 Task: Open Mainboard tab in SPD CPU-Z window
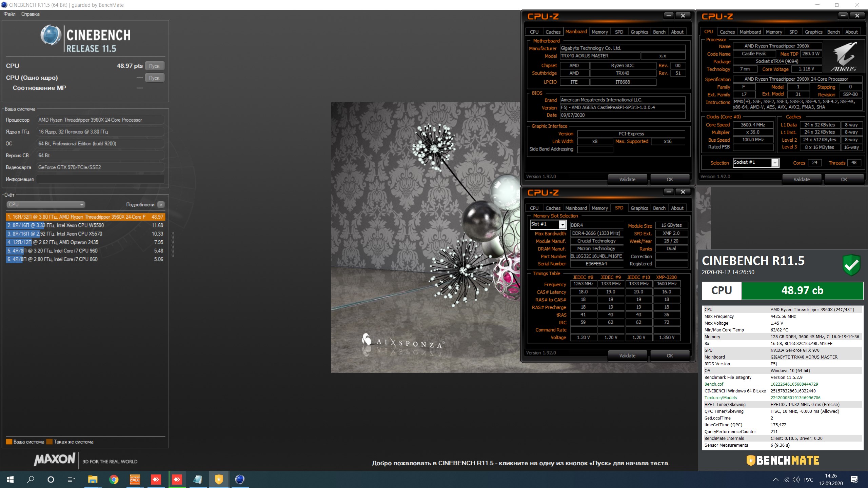[x=576, y=208]
